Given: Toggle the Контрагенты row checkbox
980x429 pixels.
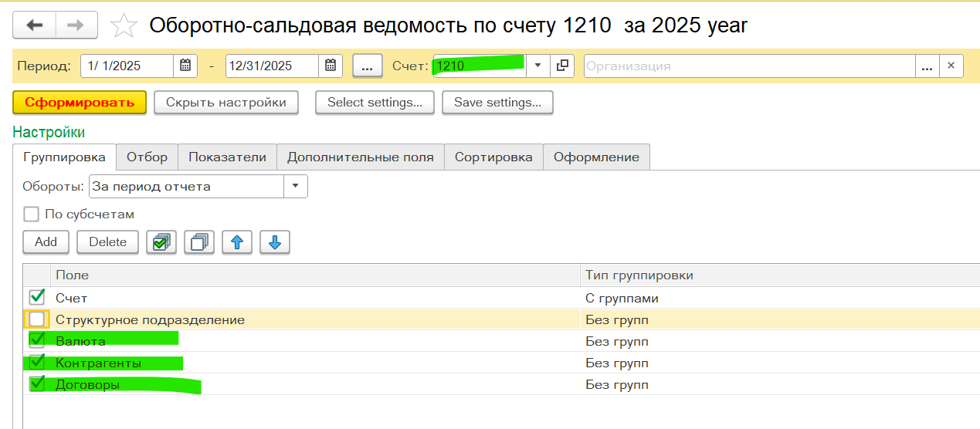Looking at the screenshot, I should [x=36, y=362].
